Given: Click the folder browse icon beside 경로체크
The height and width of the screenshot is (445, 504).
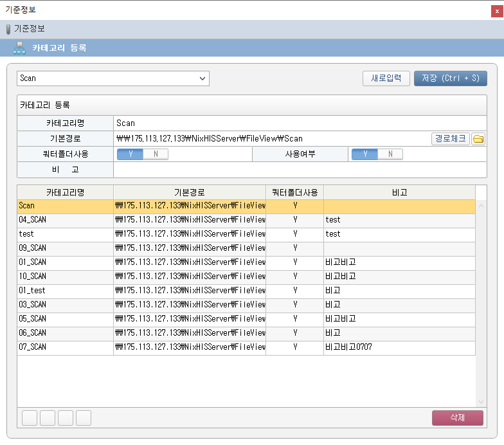Looking at the screenshot, I should 478,139.
